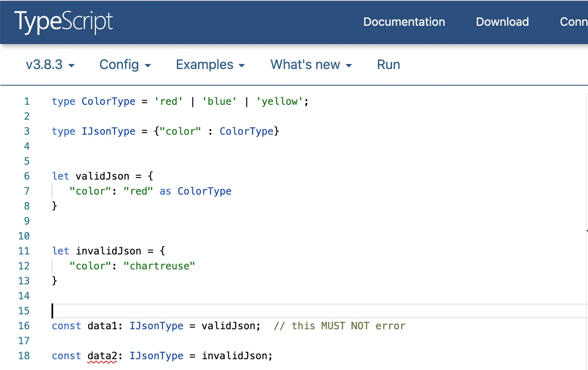Click the TypeScript logo
This screenshot has height=370, width=588.
click(64, 22)
